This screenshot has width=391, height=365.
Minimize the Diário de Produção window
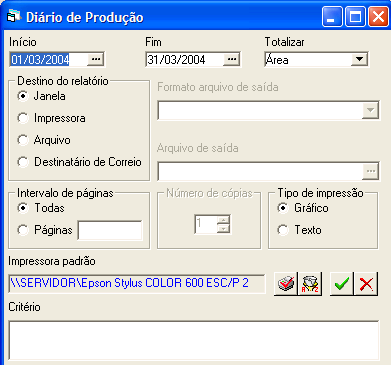point(332,17)
